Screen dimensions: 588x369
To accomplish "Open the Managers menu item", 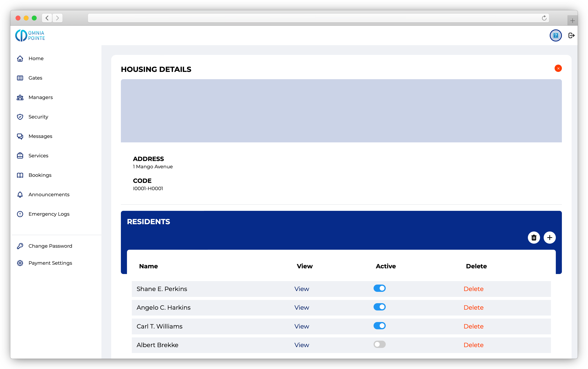I will 40,97.
